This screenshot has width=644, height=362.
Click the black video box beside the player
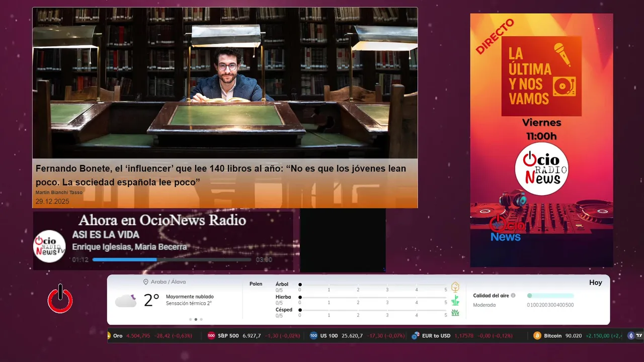tap(343, 240)
